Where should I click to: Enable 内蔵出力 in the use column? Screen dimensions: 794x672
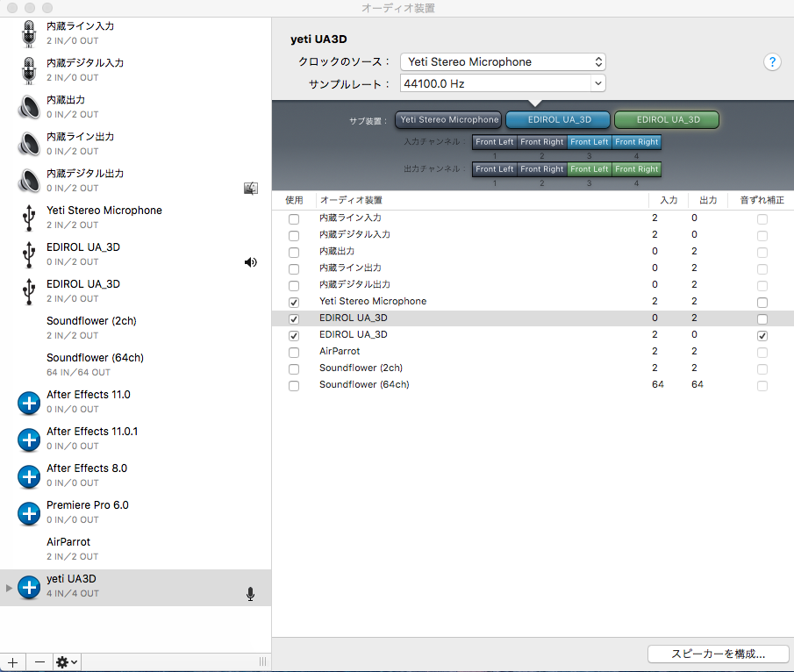point(294,252)
